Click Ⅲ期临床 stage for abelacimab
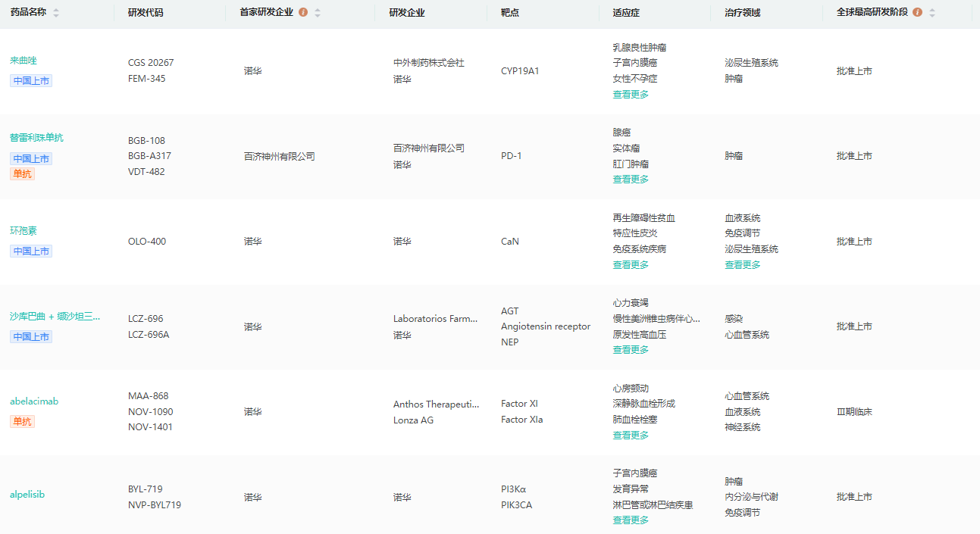This screenshot has width=980, height=534. [854, 412]
